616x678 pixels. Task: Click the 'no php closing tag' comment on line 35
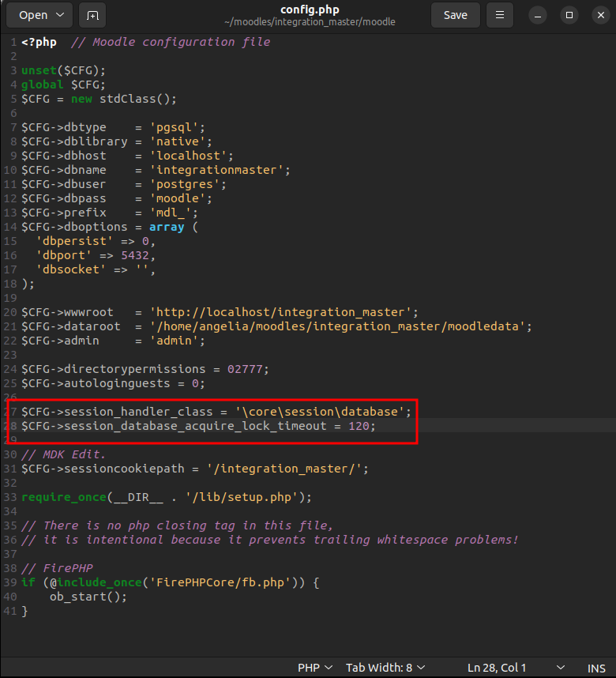pyautogui.click(x=177, y=525)
